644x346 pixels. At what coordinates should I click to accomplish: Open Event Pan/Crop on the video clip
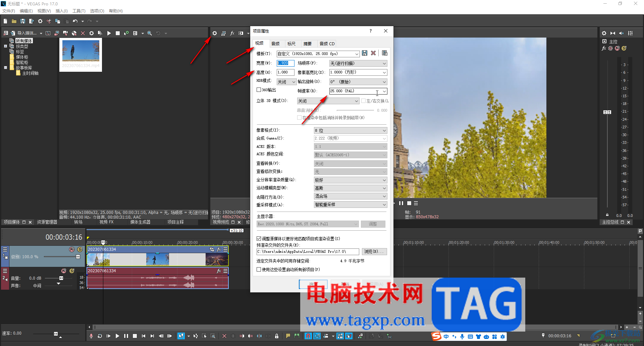point(212,249)
